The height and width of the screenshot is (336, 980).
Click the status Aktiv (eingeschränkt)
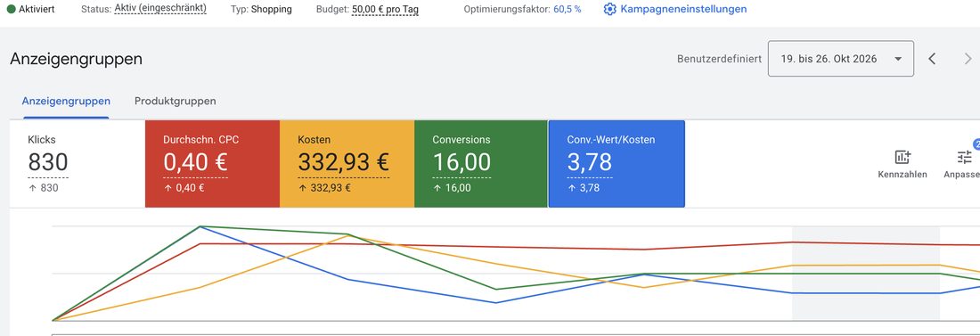click(x=160, y=9)
